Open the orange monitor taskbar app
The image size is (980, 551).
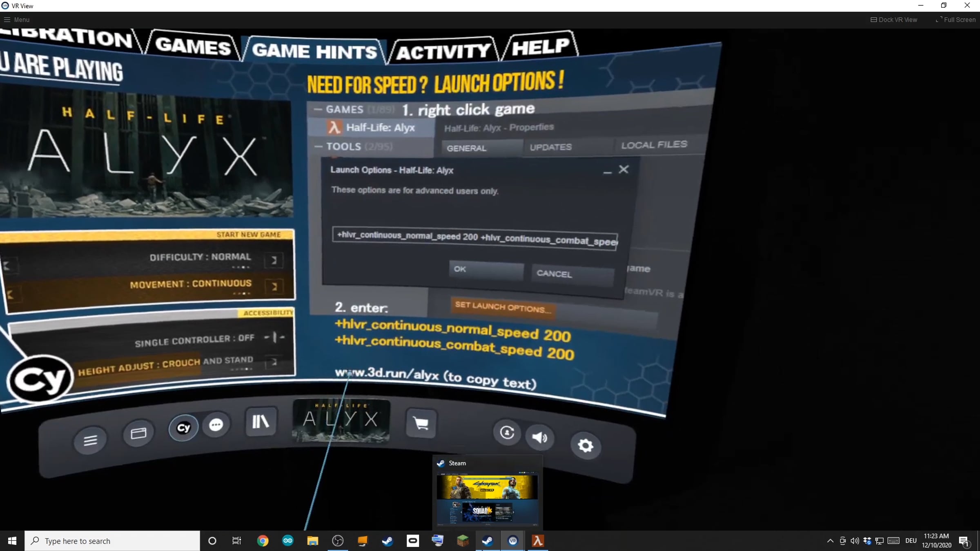click(x=363, y=541)
